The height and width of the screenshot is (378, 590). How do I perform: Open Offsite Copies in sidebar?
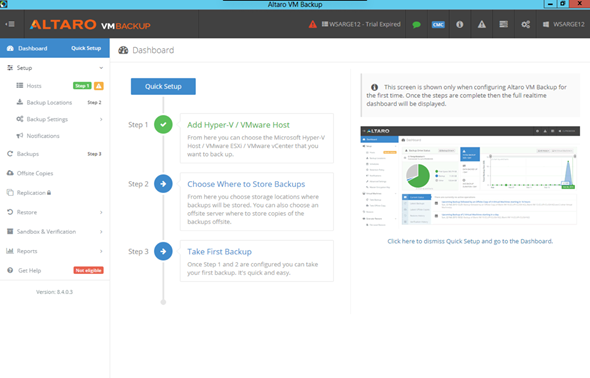click(35, 173)
